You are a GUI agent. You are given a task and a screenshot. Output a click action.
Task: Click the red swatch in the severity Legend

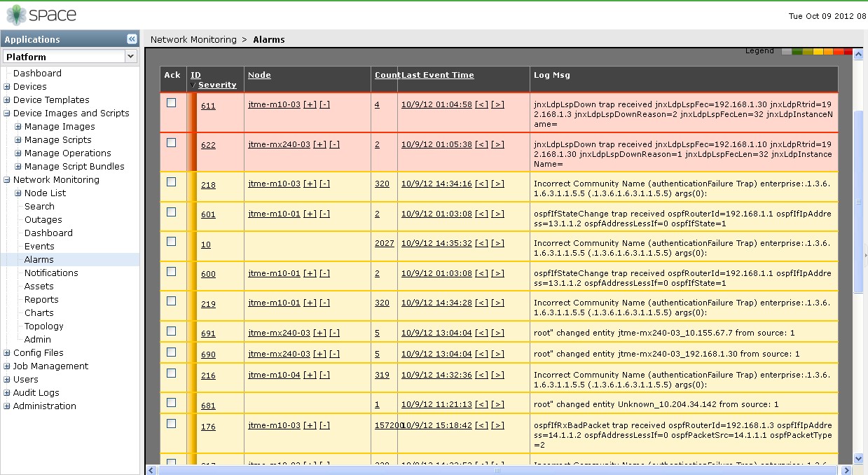point(848,52)
